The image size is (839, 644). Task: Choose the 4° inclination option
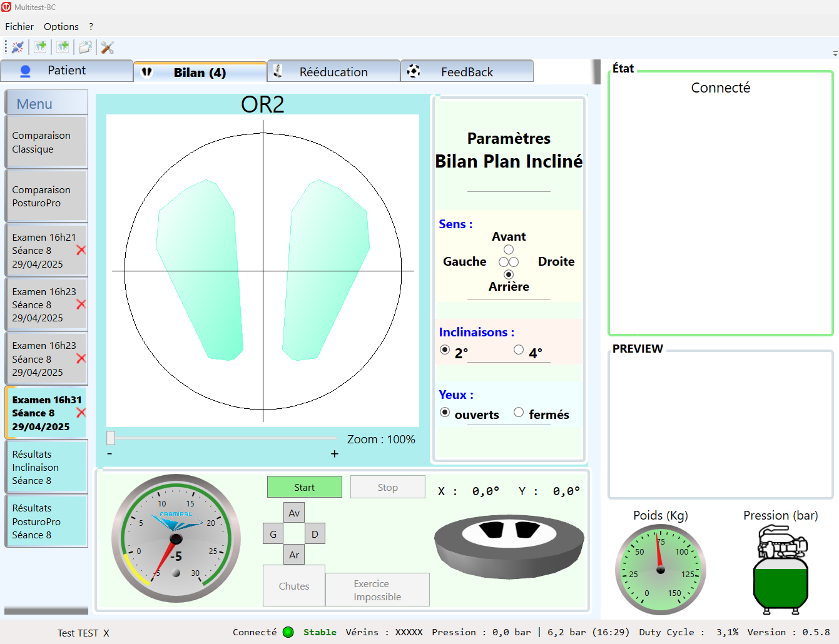pos(519,350)
